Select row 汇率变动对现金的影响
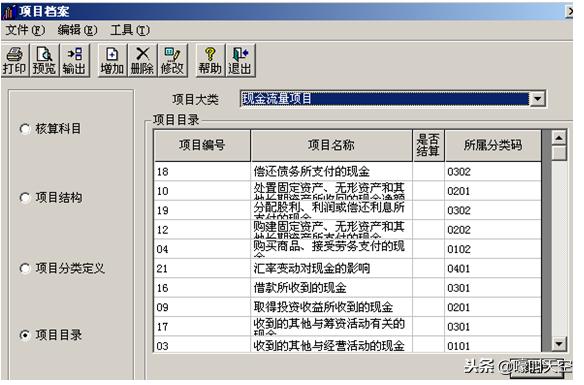The image size is (584, 385). 347,268
